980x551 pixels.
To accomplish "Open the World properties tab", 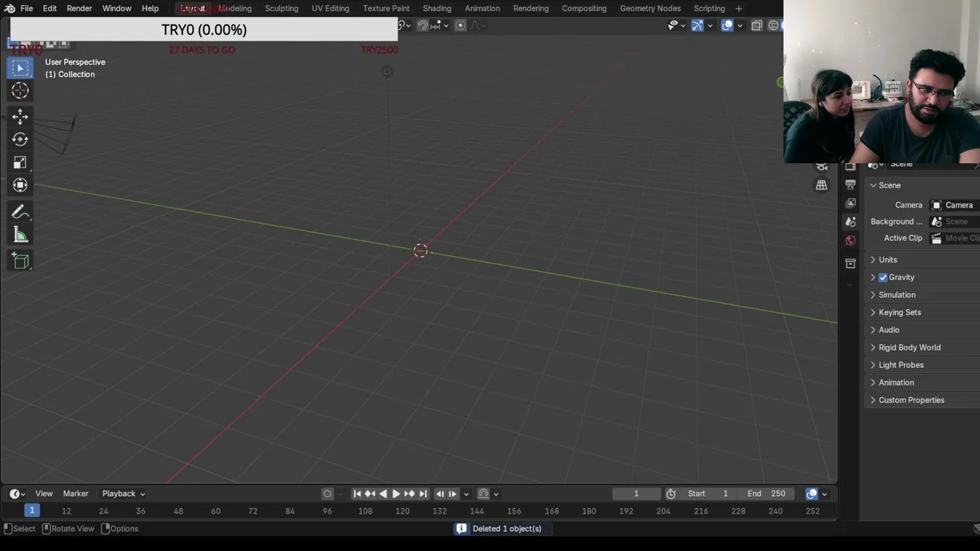I will click(x=851, y=240).
